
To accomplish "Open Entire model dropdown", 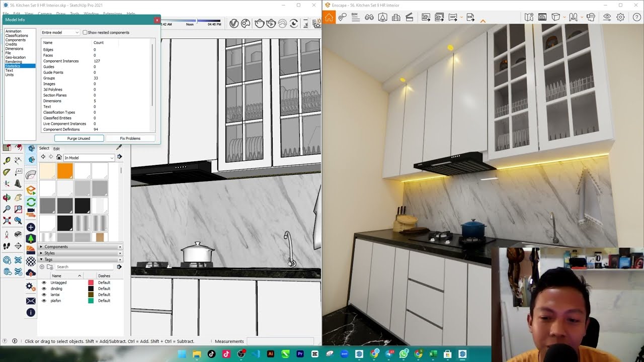I will coord(60,32).
